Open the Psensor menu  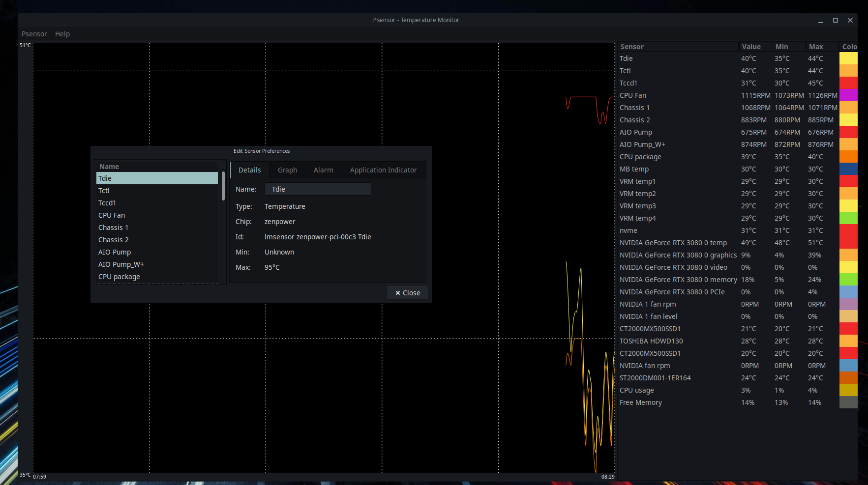click(34, 34)
